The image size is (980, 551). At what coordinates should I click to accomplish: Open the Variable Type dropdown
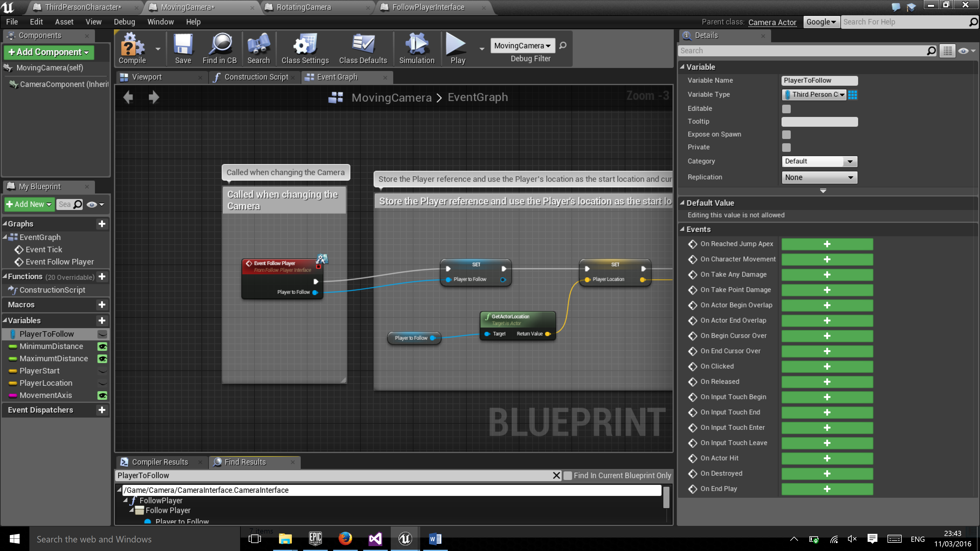click(814, 95)
